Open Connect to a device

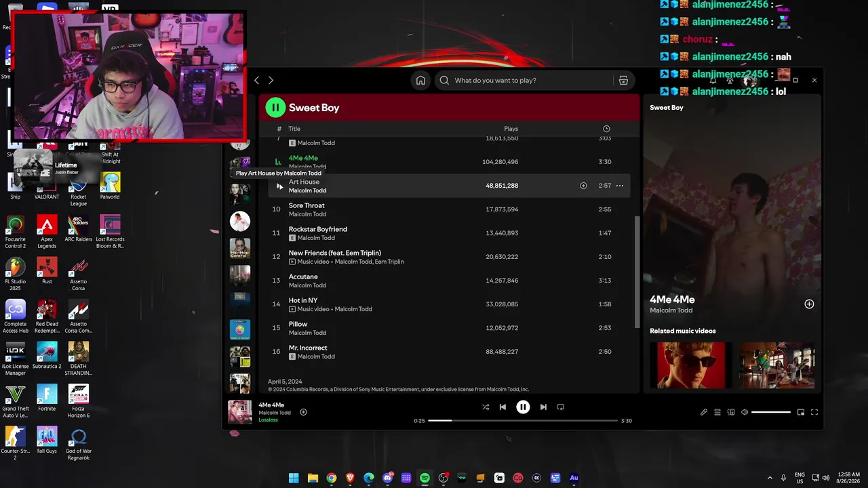(731, 412)
